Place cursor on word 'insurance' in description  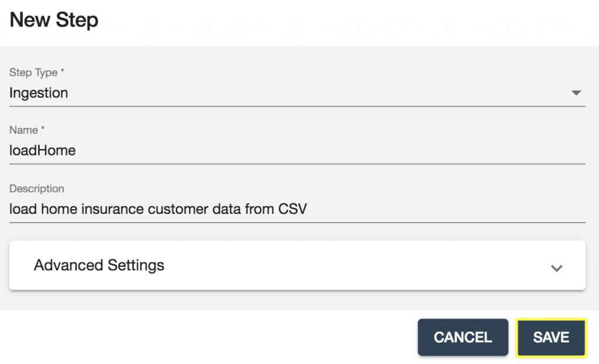[x=111, y=209]
